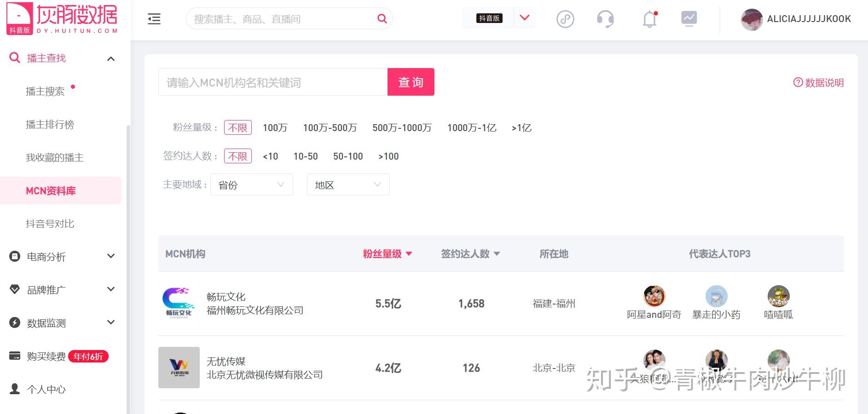Click the magnifier icon in the top search bar
The height and width of the screenshot is (414, 868).
click(x=382, y=18)
